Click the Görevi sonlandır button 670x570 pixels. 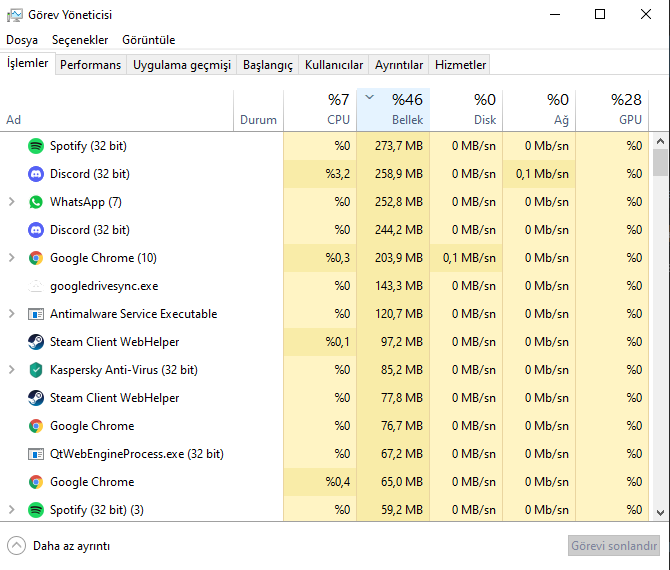[614, 546]
